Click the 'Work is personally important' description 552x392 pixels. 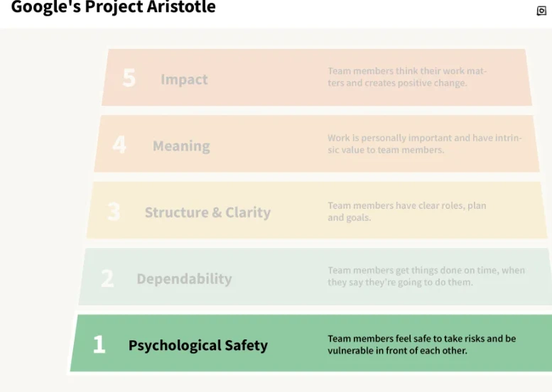coord(425,143)
